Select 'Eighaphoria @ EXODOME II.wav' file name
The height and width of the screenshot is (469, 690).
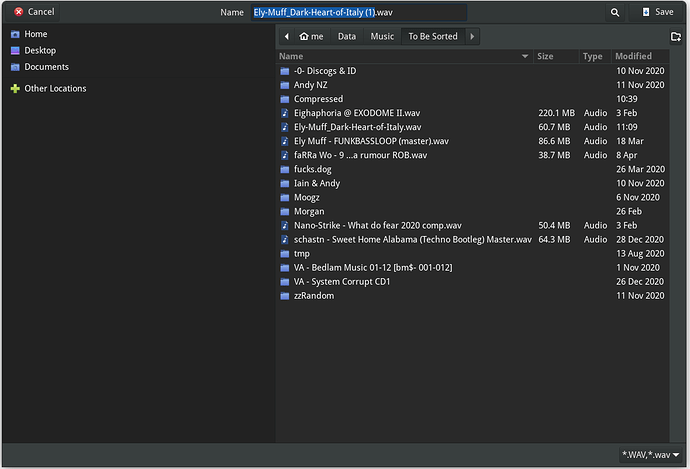[357, 113]
